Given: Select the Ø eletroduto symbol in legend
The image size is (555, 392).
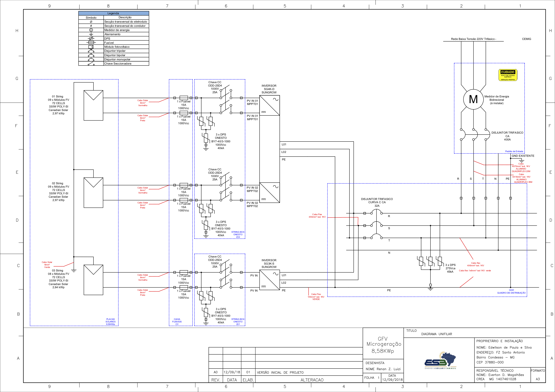Looking at the screenshot, I should (91, 22).
